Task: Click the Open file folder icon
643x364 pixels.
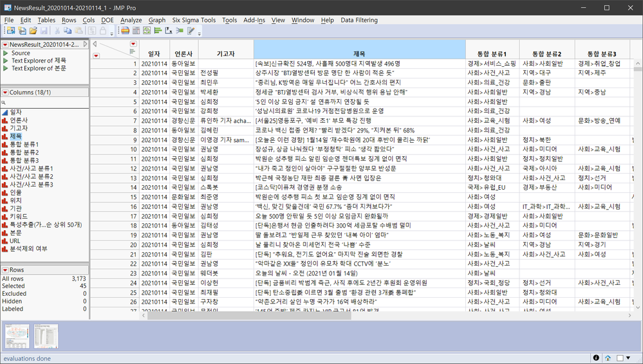Action: coord(33,31)
